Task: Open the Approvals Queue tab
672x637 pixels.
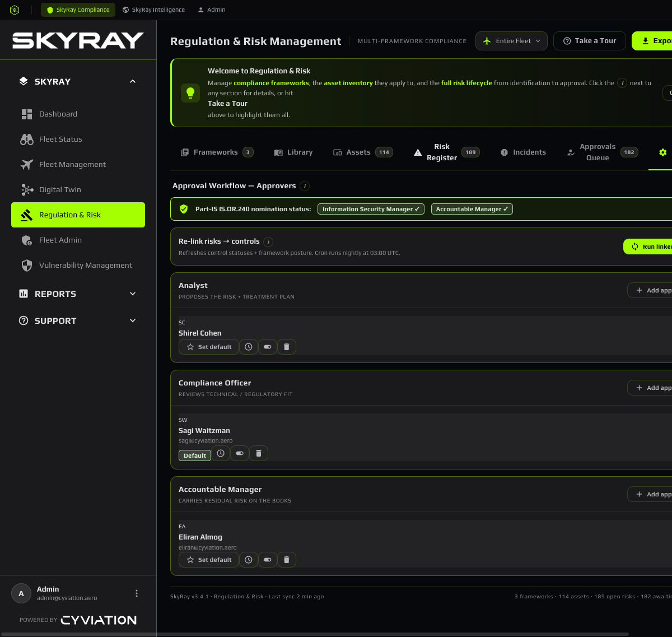Action: [602, 152]
